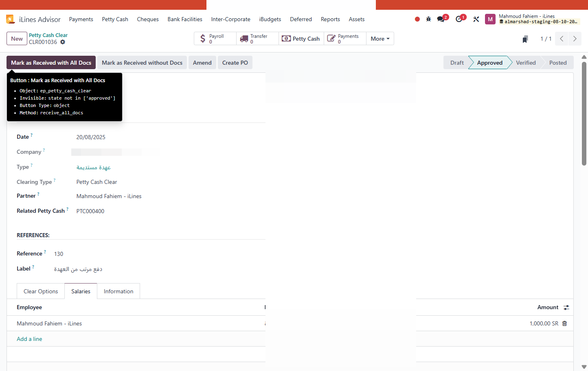Open the Reports menu
588x371 pixels.
[330, 19]
